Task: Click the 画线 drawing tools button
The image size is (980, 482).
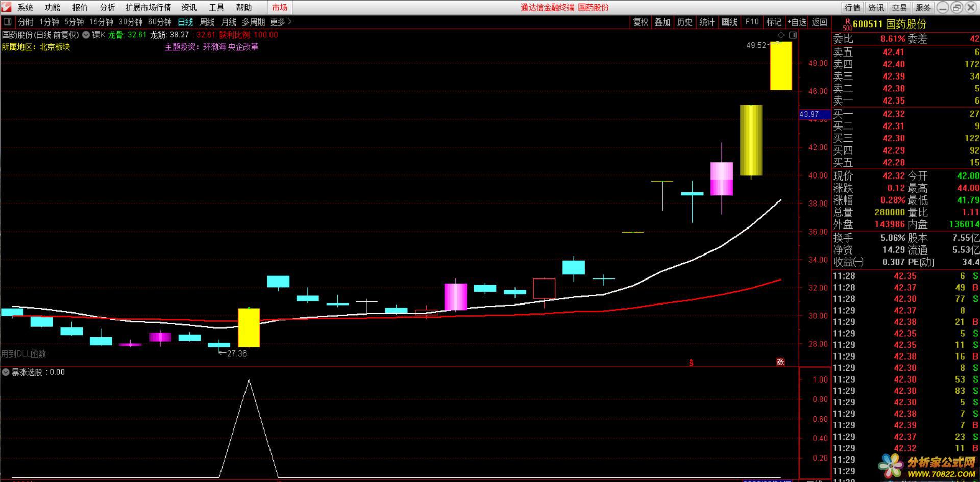Action: point(729,22)
